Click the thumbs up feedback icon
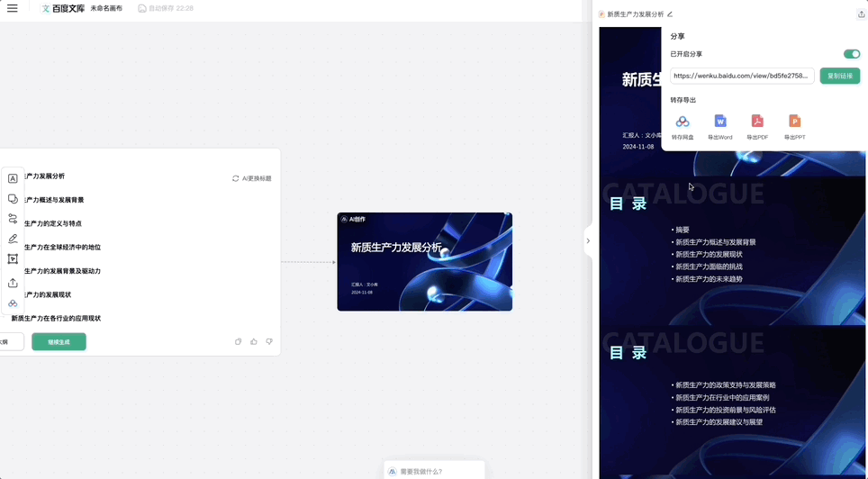 pyautogui.click(x=254, y=342)
